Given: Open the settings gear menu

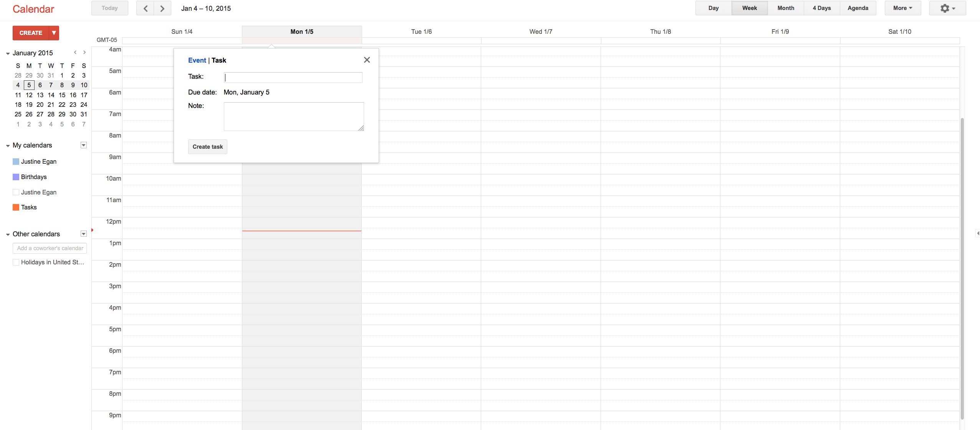Looking at the screenshot, I should tap(947, 8).
